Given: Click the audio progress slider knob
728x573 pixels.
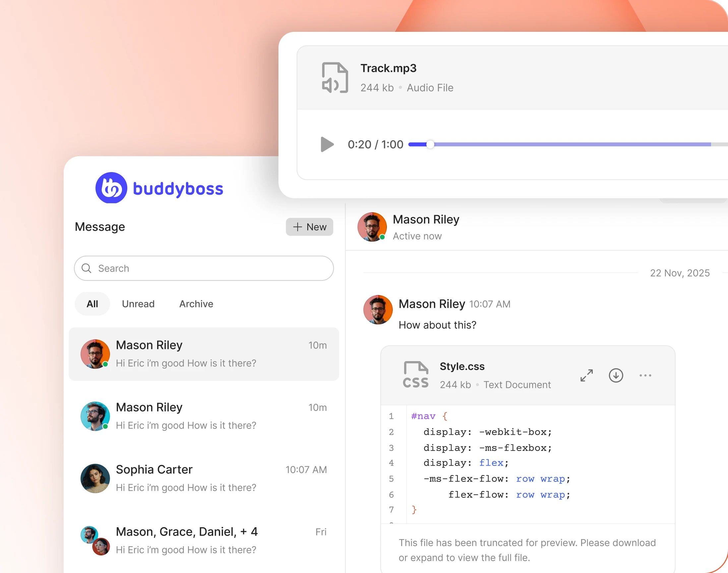Looking at the screenshot, I should (x=430, y=144).
